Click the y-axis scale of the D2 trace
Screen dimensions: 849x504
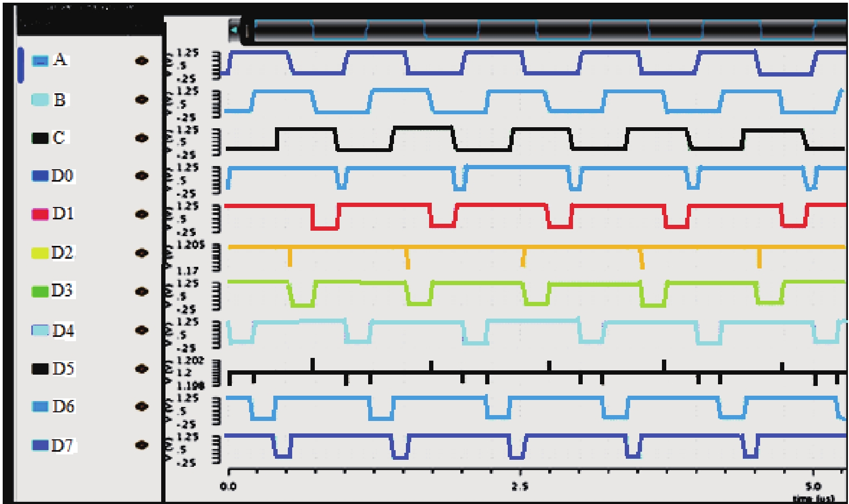point(191,258)
